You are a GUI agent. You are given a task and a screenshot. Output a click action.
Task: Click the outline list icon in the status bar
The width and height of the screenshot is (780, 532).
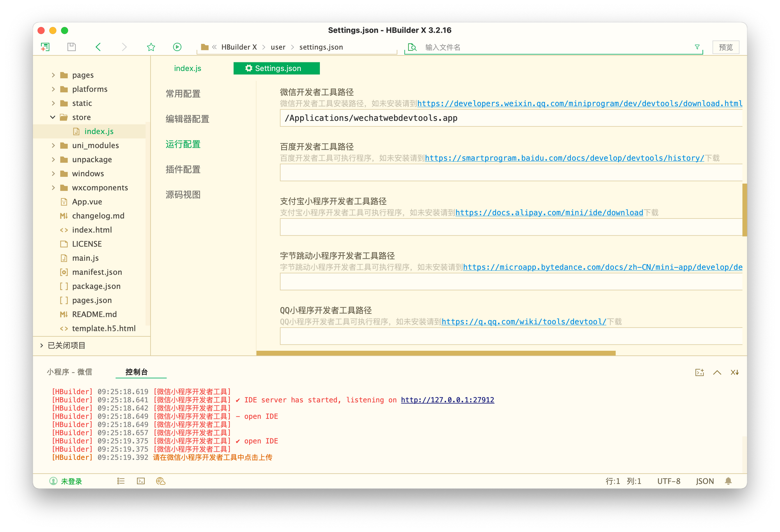click(x=121, y=481)
